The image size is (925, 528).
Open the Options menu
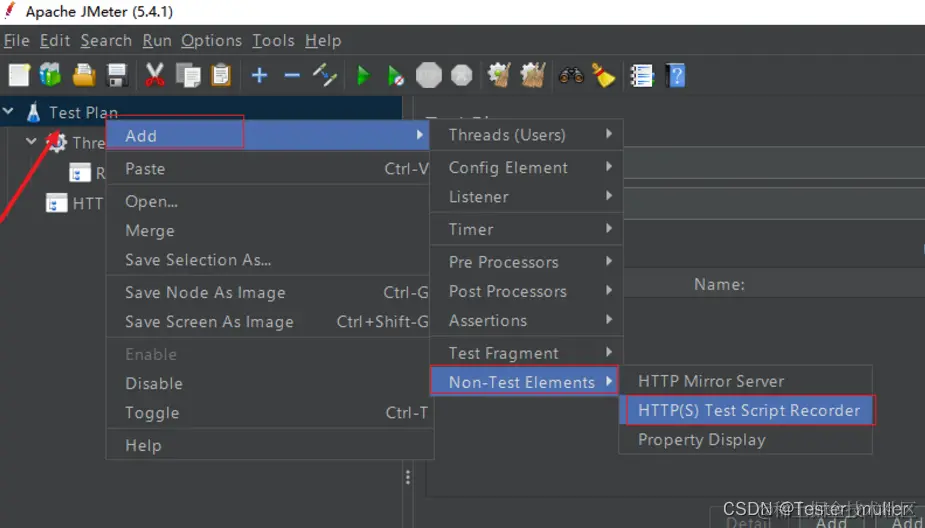pos(211,41)
